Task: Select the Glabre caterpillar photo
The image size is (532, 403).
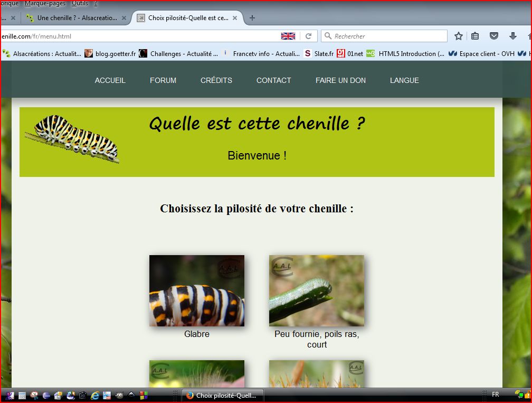Action: pos(197,290)
